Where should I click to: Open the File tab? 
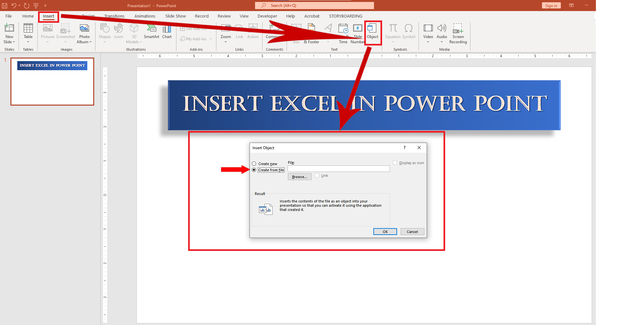click(x=9, y=16)
